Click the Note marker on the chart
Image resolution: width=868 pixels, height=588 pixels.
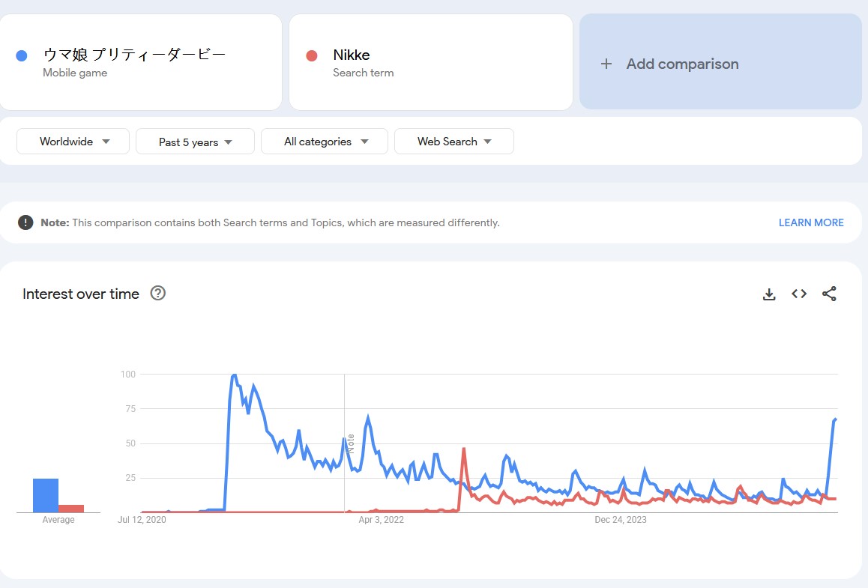350,443
